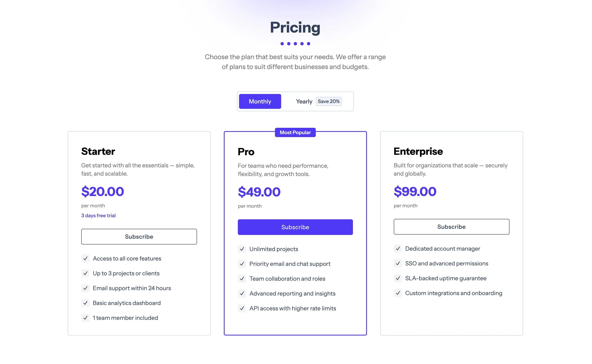This screenshot has height=364, width=592.
Task: Click the checkmark beside Email support within 24 hours
Action: [86, 288]
